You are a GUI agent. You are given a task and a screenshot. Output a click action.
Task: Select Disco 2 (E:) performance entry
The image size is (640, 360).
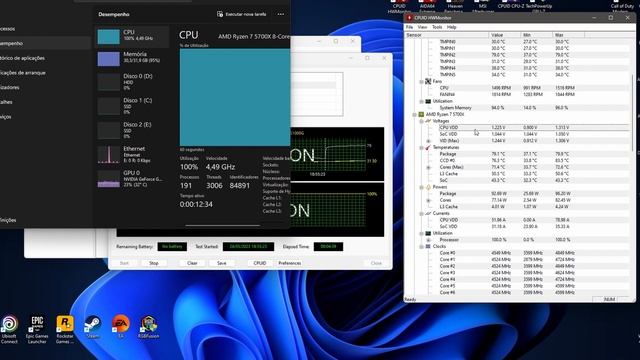132,130
